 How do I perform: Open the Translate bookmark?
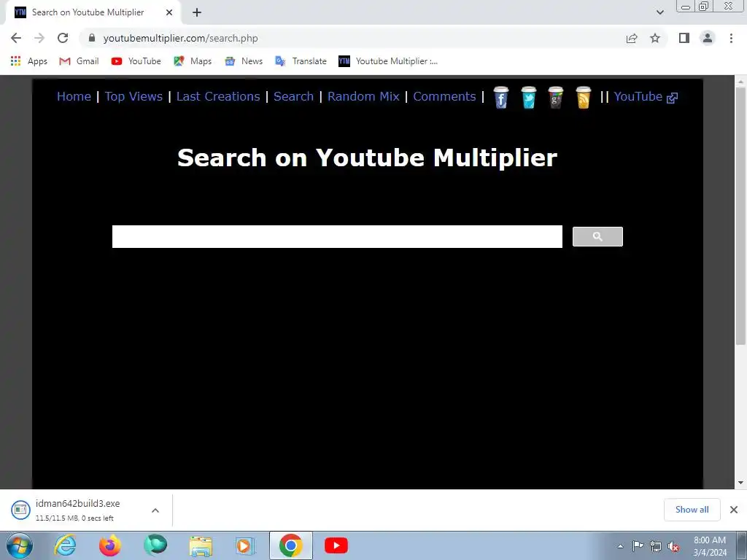click(x=301, y=61)
